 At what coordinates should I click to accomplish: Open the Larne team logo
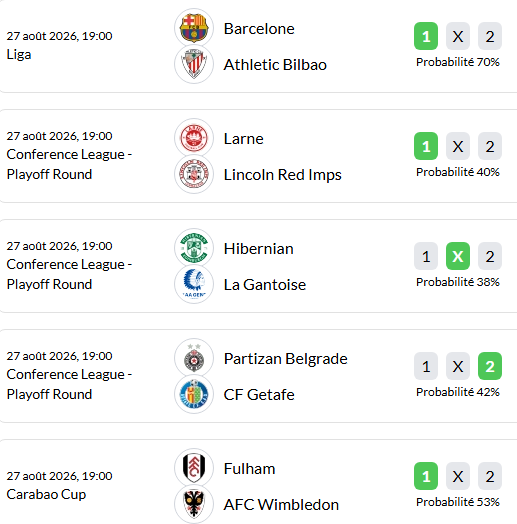[x=194, y=138]
